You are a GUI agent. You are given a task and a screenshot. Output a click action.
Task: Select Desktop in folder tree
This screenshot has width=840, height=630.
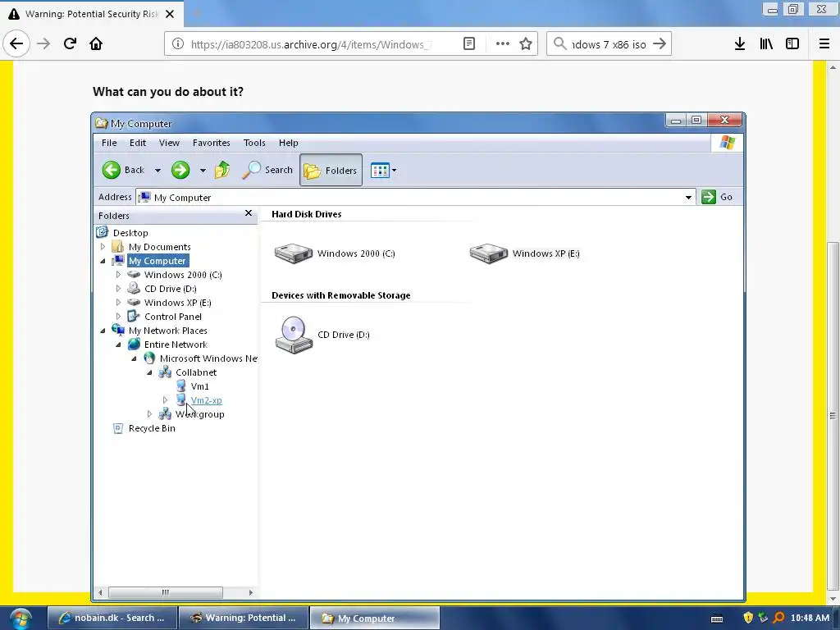130,233
